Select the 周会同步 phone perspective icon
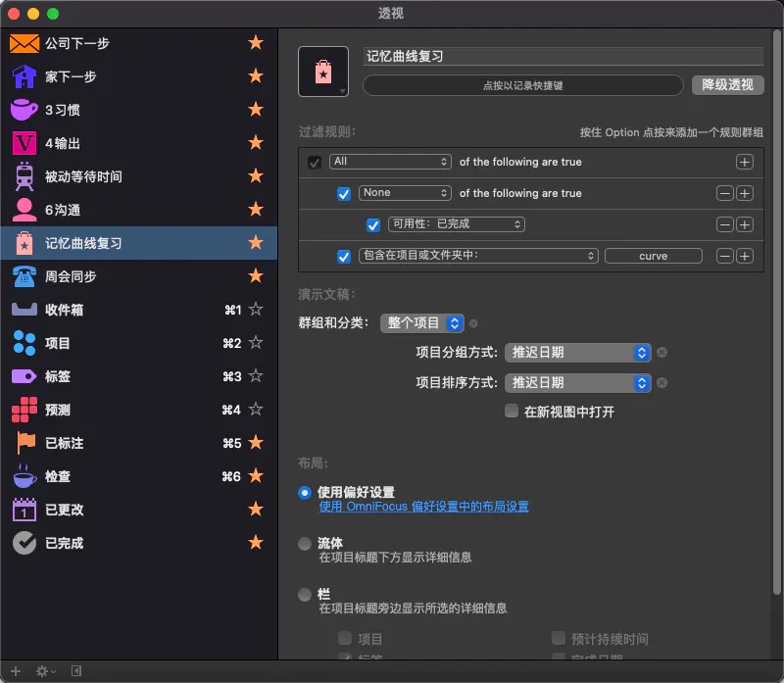The height and width of the screenshot is (683, 784). [x=22, y=276]
